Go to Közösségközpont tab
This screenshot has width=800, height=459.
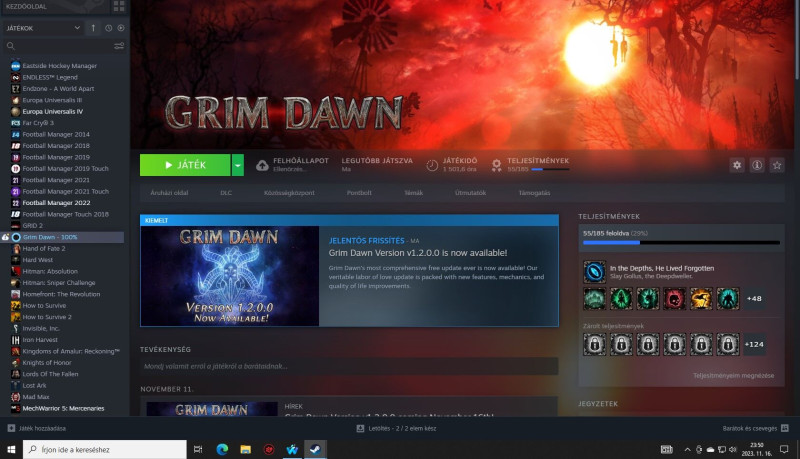pyautogui.click(x=289, y=193)
